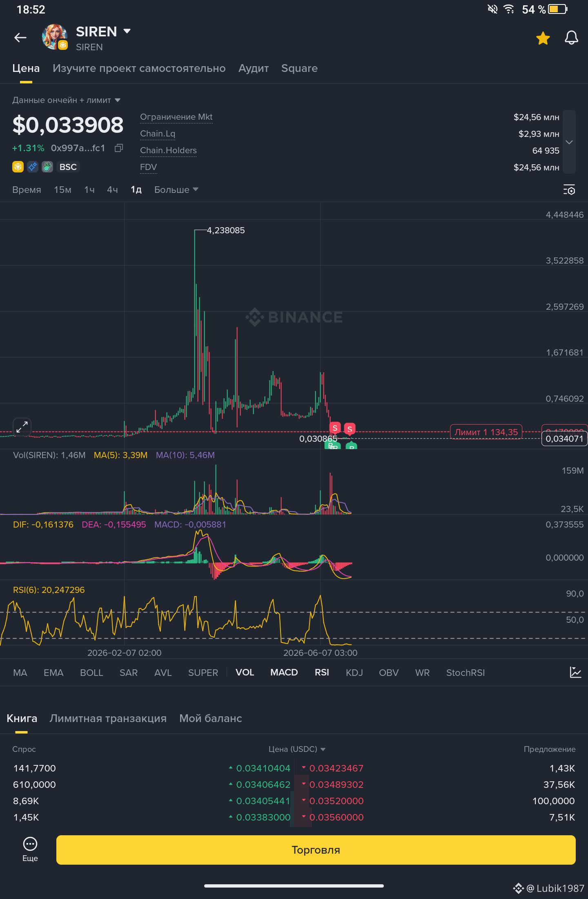The width and height of the screenshot is (588, 899).
Task: Open Изучите проект самостоятельно tab
Action: [x=139, y=68]
